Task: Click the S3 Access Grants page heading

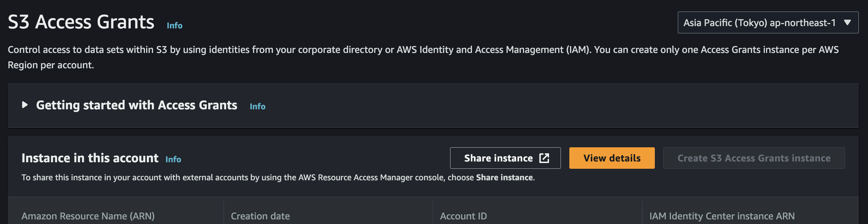Action: tap(81, 22)
